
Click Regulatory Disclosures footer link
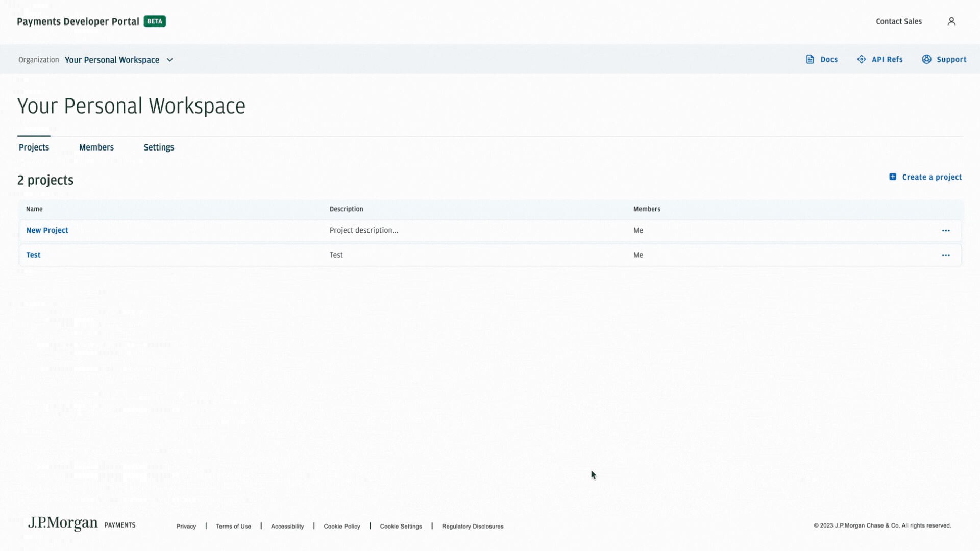click(x=473, y=525)
